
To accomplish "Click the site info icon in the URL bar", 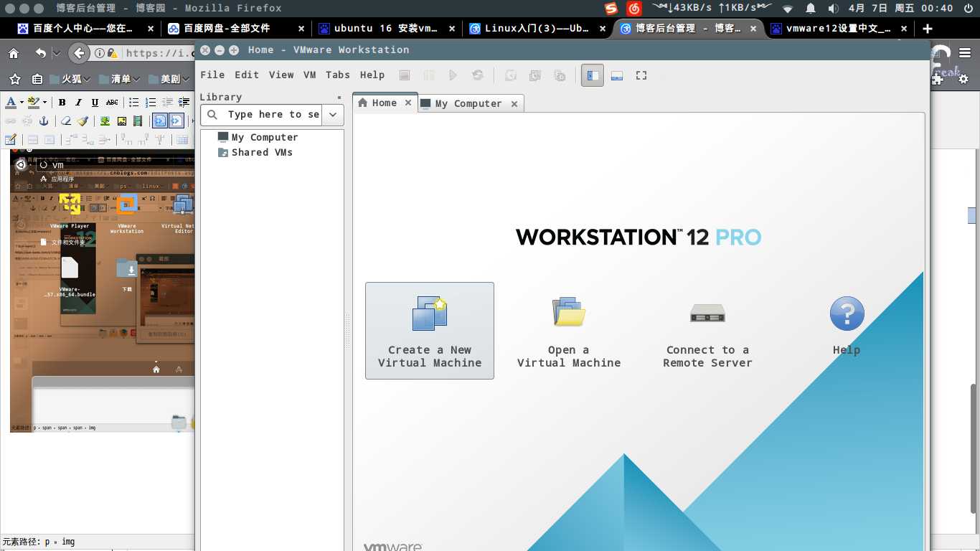I will (x=100, y=53).
